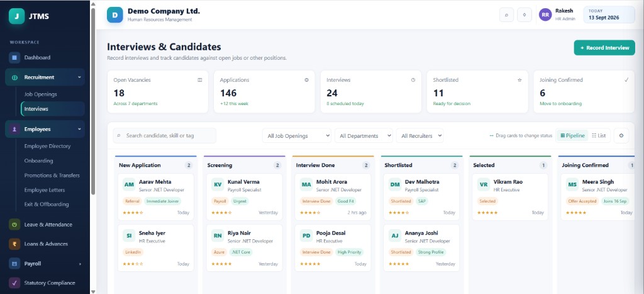This screenshot has height=294, width=644.
Task: Click Aarav Mehta's star rating
Action: [x=133, y=213]
